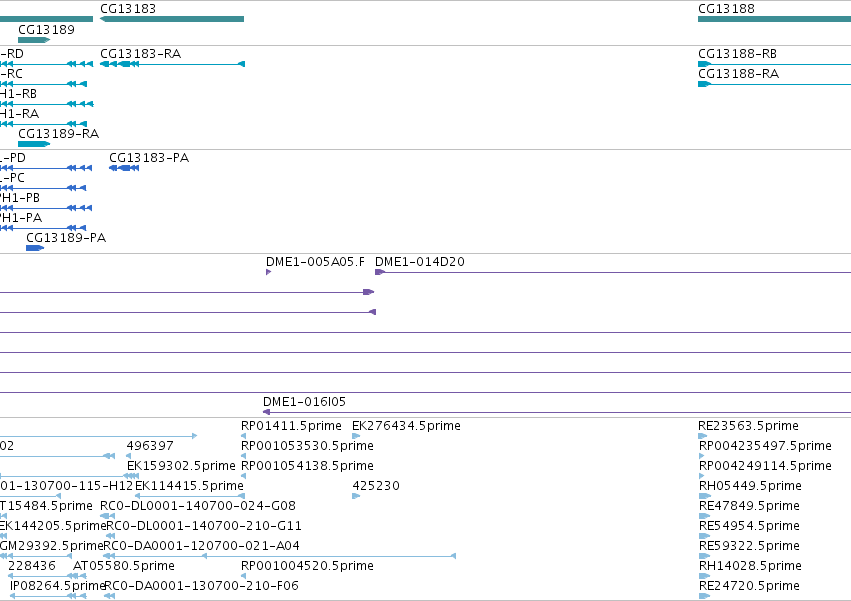
Task: Select EST RP001004520.5prime label
Action: (x=307, y=566)
